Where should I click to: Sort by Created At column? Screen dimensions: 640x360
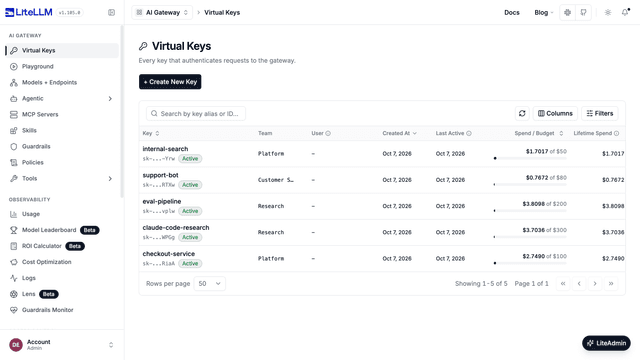coord(400,133)
